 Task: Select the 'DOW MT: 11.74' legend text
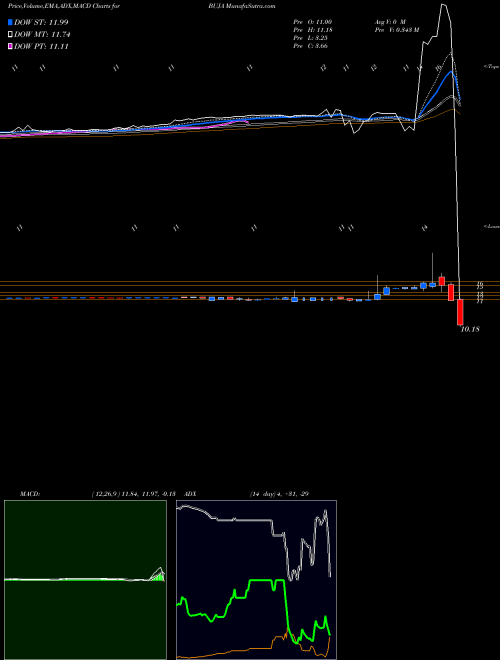coord(42,35)
